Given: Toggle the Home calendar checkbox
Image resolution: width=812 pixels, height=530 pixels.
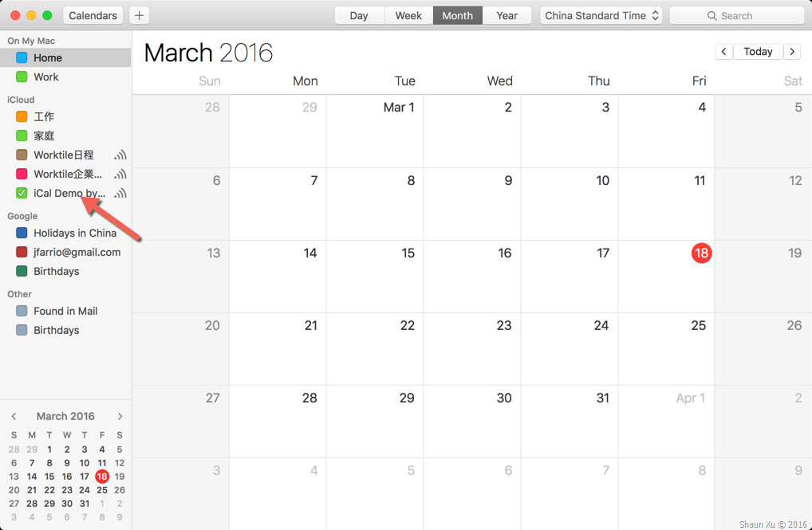Looking at the screenshot, I should pos(22,57).
